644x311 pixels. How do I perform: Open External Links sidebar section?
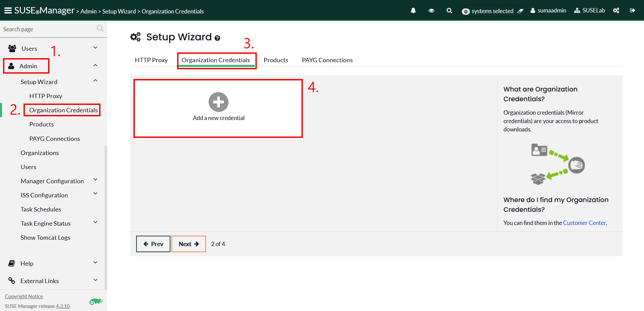(x=40, y=281)
